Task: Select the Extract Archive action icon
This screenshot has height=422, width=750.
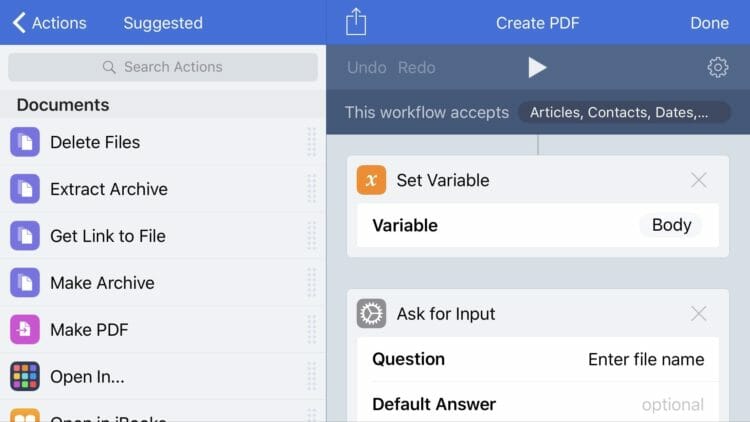Action: pyautogui.click(x=25, y=189)
